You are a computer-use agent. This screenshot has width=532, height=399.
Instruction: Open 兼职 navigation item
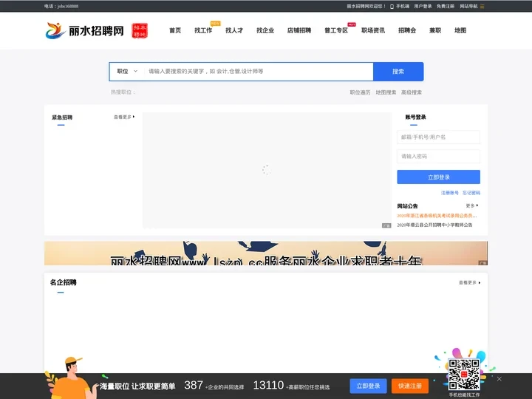click(x=435, y=30)
